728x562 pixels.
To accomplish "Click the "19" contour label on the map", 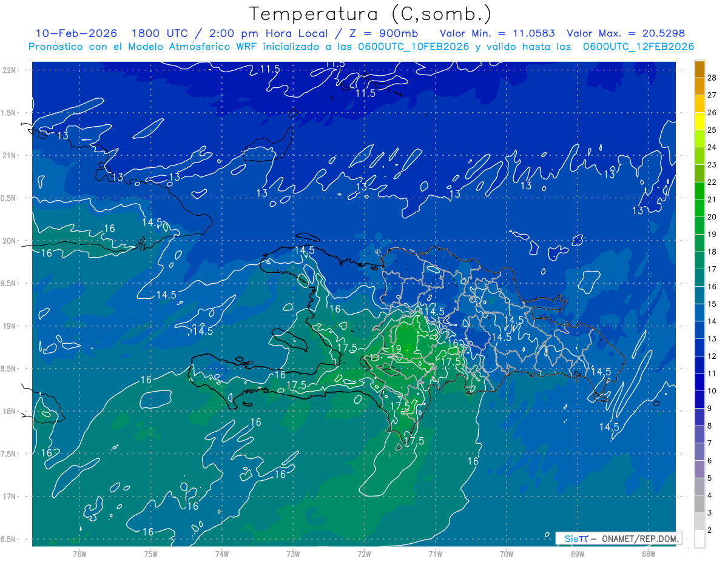I will click(396, 349).
